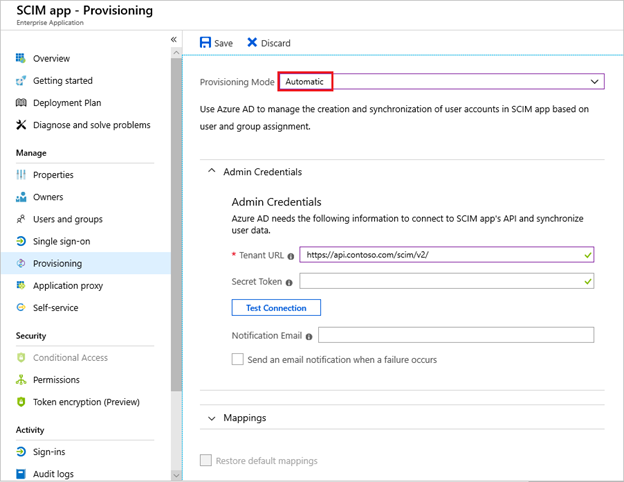Click the Provisioning sync icon
The height and width of the screenshot is (482, 624).
click(21, 263)
